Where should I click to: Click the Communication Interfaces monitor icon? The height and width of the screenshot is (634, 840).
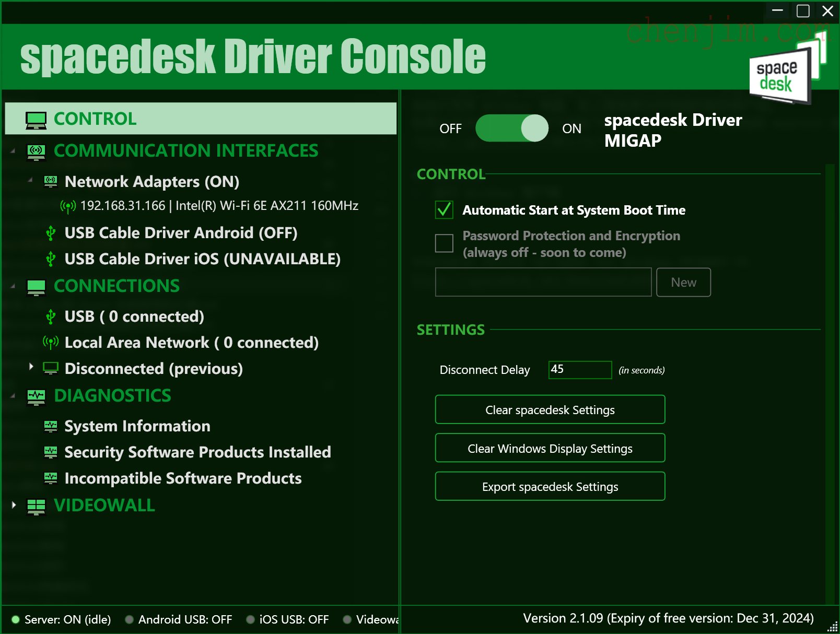[36, 151]
